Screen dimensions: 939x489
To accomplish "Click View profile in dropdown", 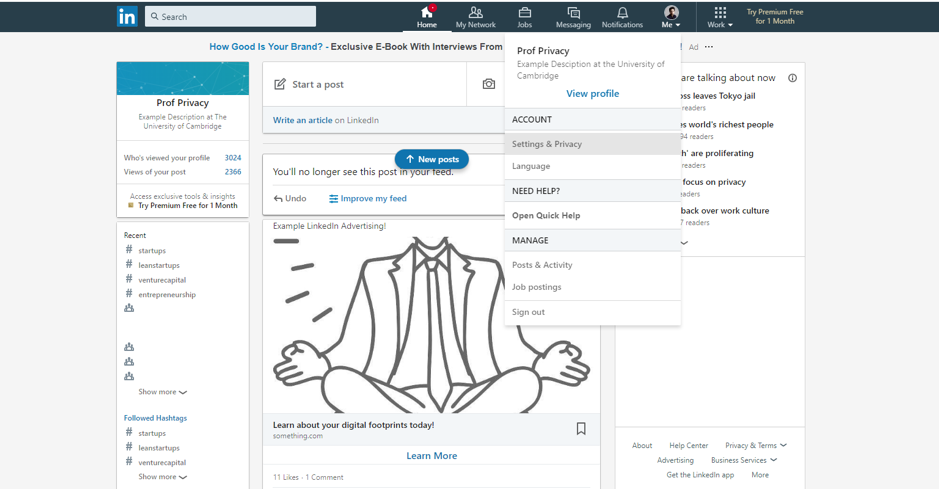I will 592,93.
